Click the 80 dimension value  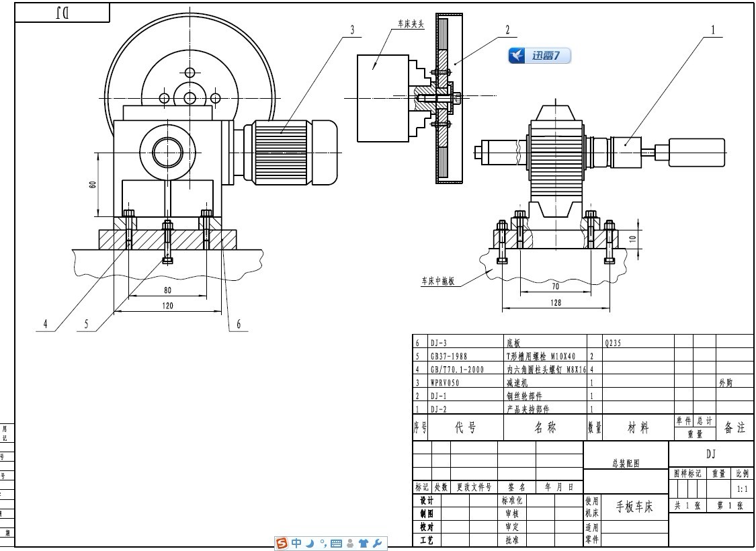point(167,290)
